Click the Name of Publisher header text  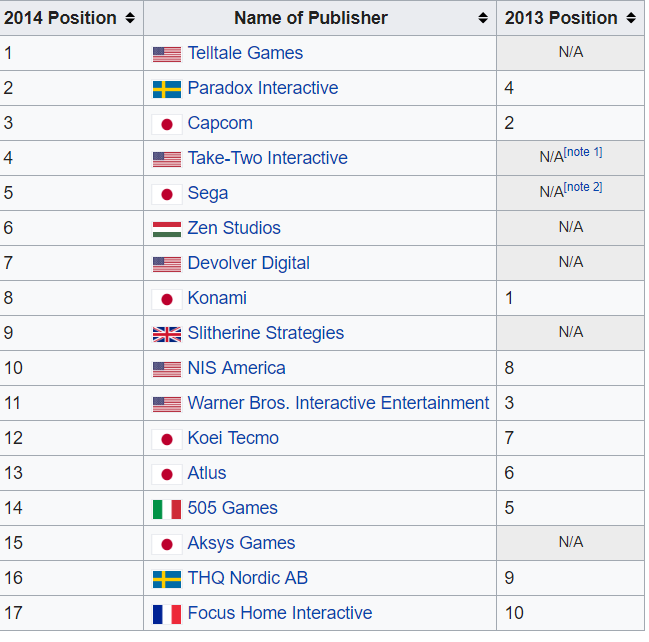(x=311, y=18)
